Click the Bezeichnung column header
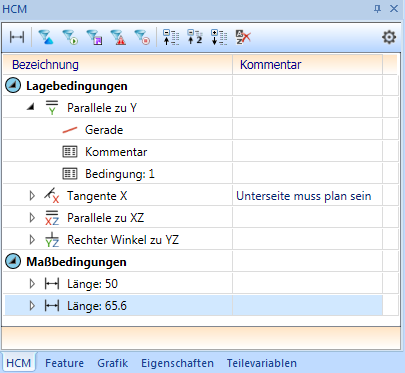Viewport: 405px width, 373px height. tap(45, 64)
